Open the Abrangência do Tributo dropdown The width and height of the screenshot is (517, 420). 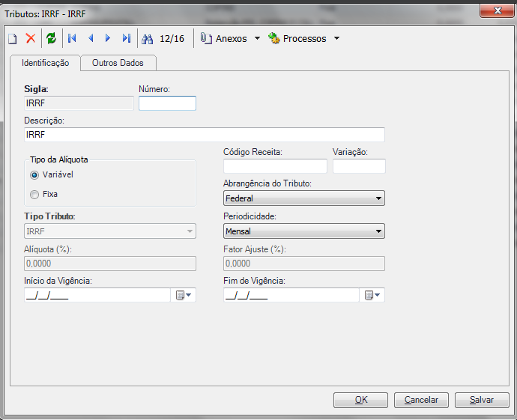click(304, 198)
